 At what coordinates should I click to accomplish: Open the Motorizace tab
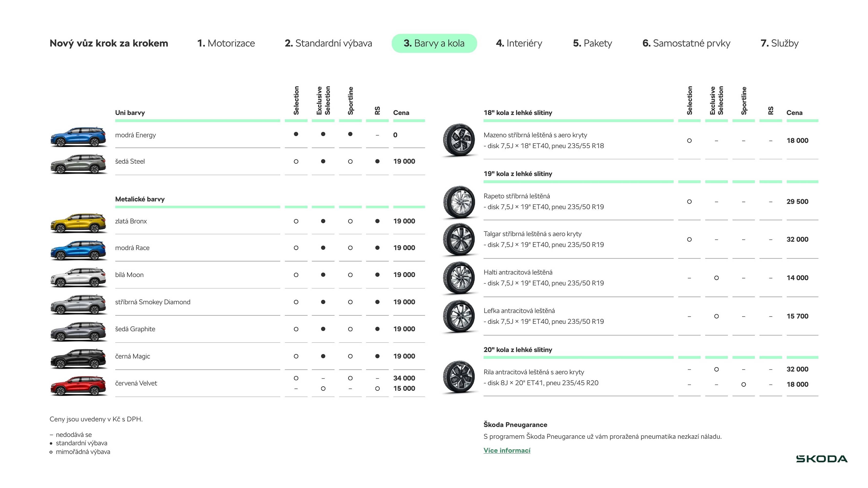click(226, 43)
